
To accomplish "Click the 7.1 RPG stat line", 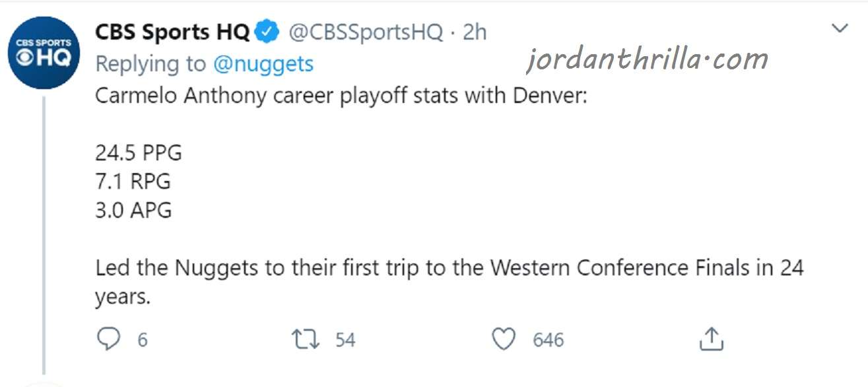I will coord(133,182).
